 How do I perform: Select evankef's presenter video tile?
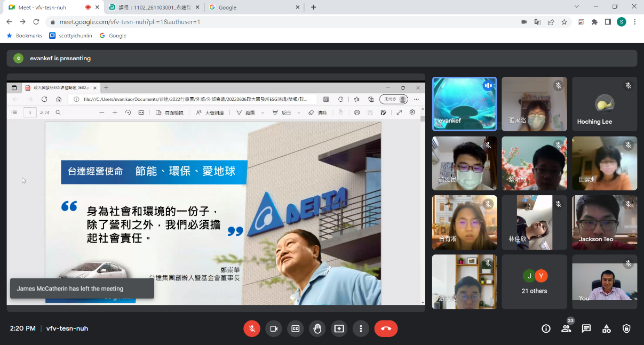click(465, 104)
